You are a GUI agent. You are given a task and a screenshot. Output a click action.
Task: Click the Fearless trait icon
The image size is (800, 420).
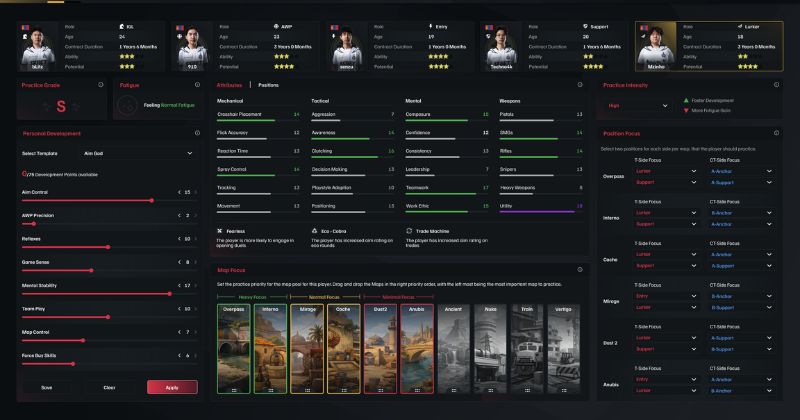pos(219,231)
